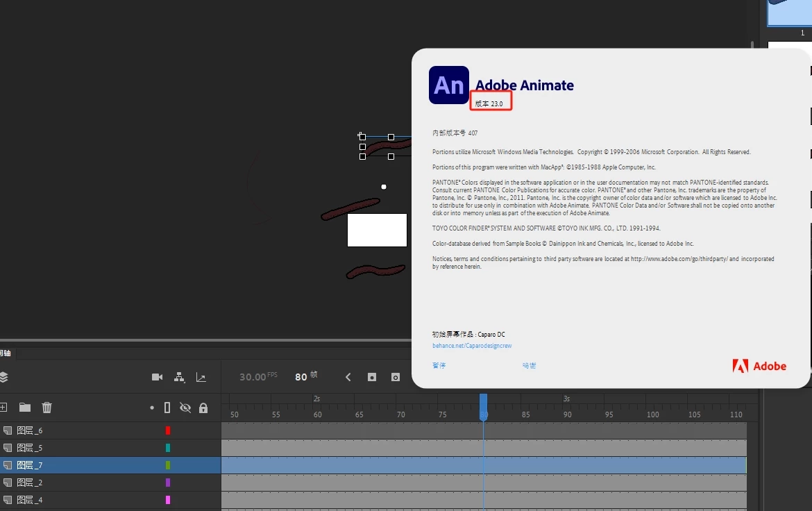The height and width of the screenshot is (511, 812).
Task: Click the 鸣谢 credits link
Action: point(530,365)
